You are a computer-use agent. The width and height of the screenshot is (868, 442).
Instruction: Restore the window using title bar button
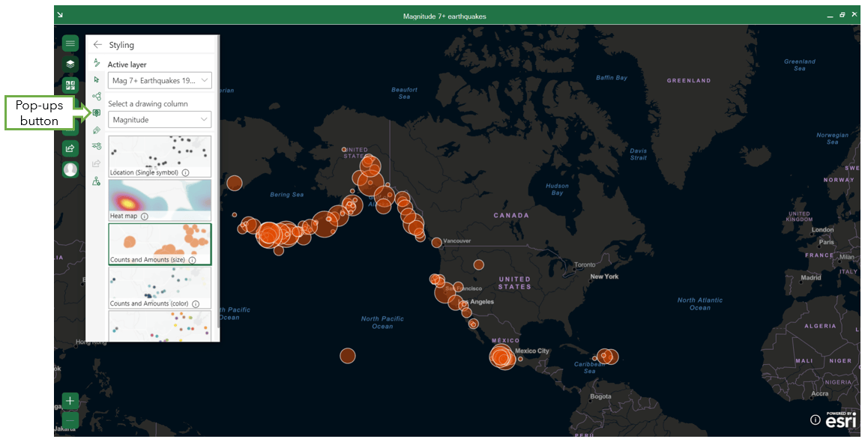842,15
